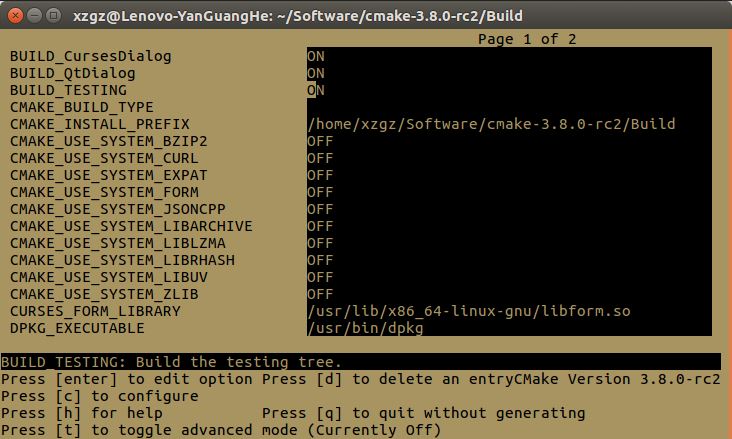Maximize the terminal window
Viewport: 732px width, 439px height.
click(x=54, y=15)
